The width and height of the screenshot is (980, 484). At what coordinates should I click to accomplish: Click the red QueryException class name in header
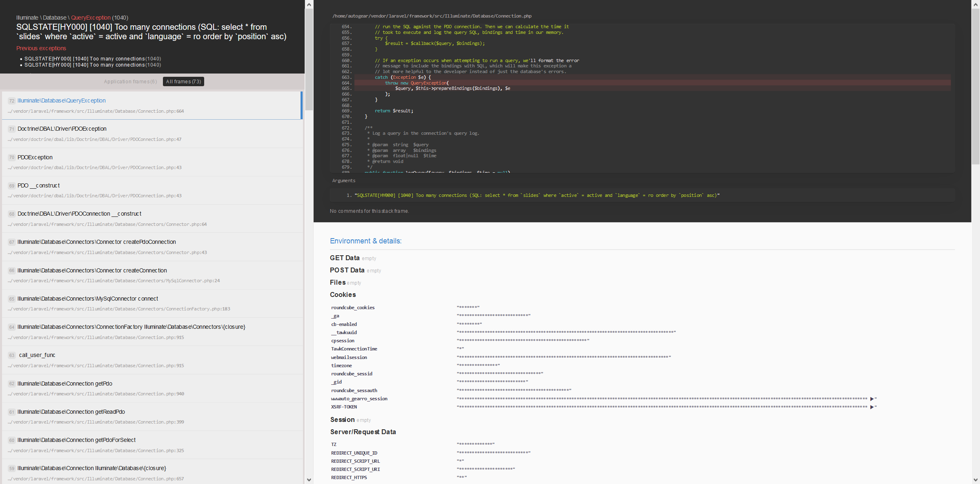pyautogui.click(x=91, y=18)
